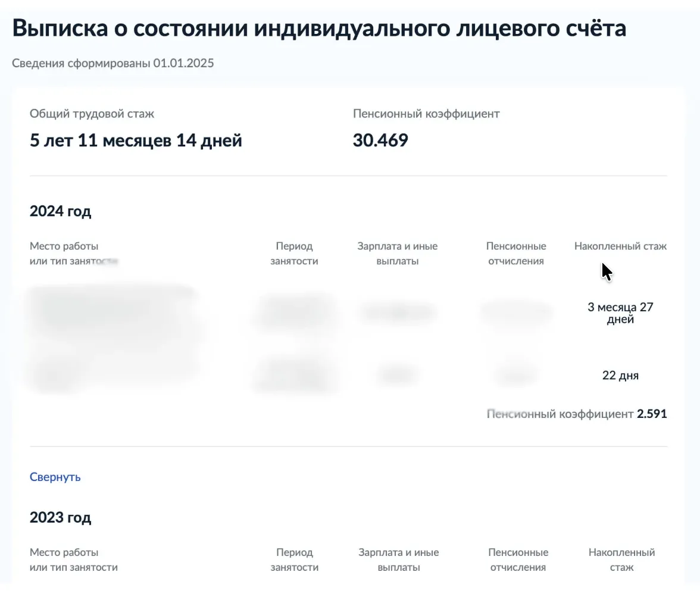Screen dimensions: 700x600
Task: Select the Общий трудовой стаж label
Action: coord(92,114)
